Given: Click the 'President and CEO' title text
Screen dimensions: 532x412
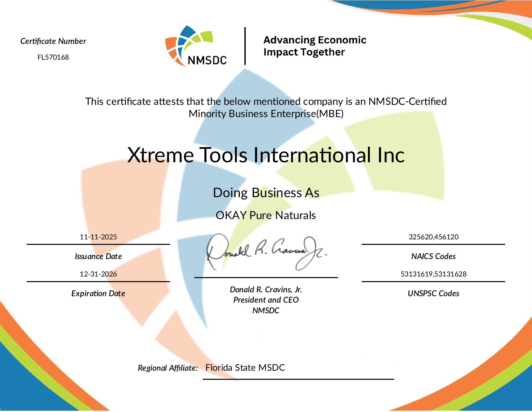Looking at the screenshot, I should pyautogui.click(x=266, y=300).
